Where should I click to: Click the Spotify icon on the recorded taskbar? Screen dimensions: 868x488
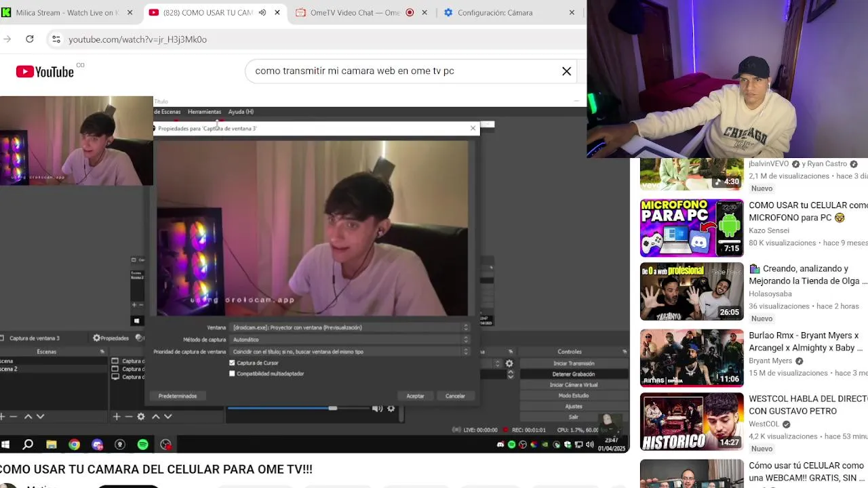[142, 445]
